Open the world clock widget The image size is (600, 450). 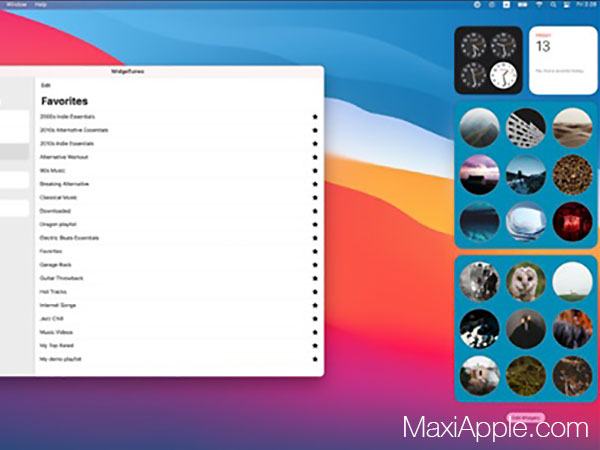point(488,60)
